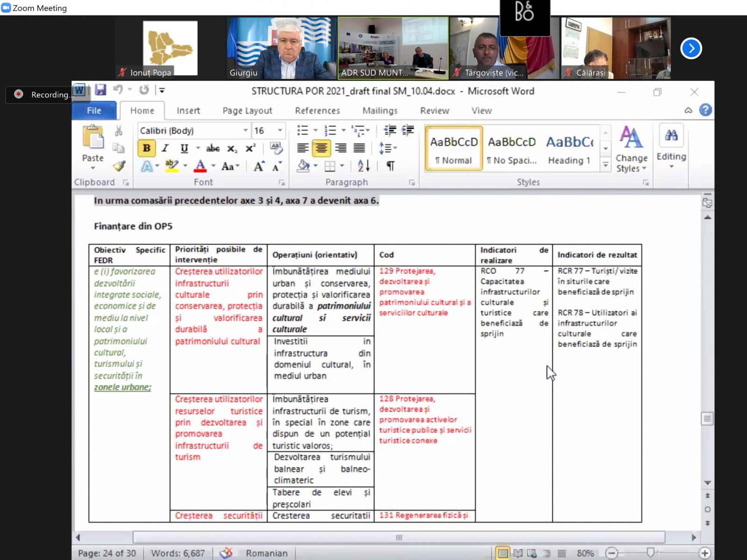
Task: Open the font name dropdown
Action: pyautogui.click(x=245, y=131)
